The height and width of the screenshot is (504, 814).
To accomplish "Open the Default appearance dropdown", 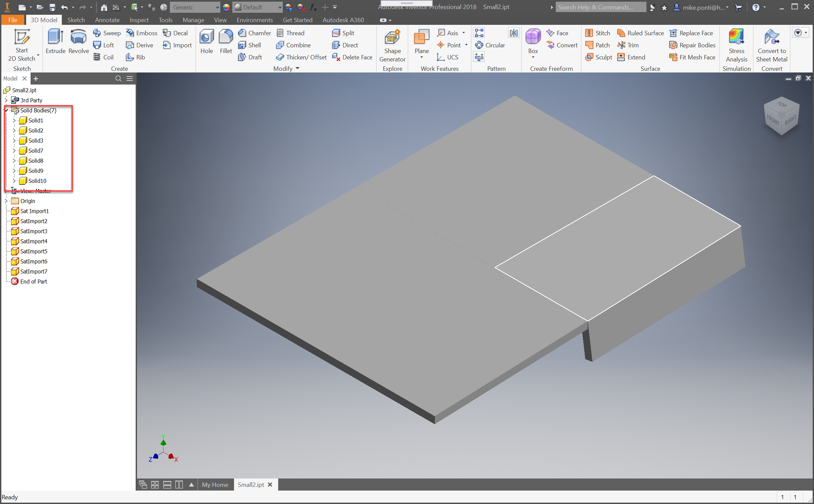I will coord(279,7).
